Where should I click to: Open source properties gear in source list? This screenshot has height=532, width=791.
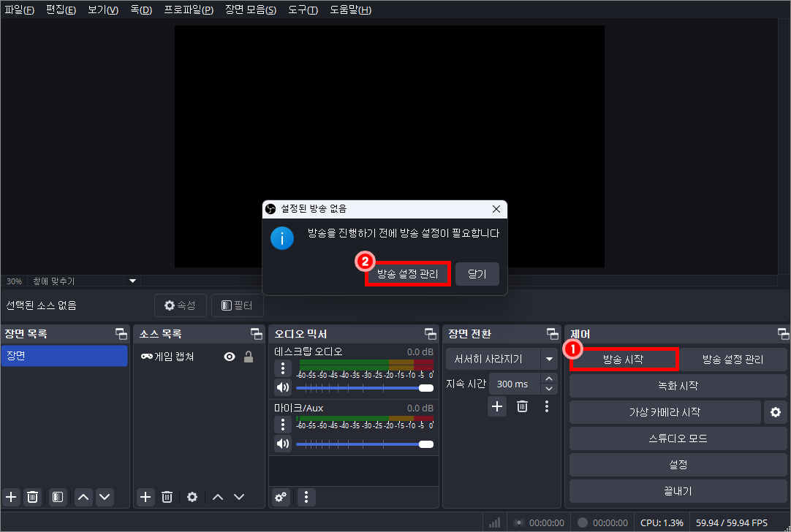click(192, 497)
